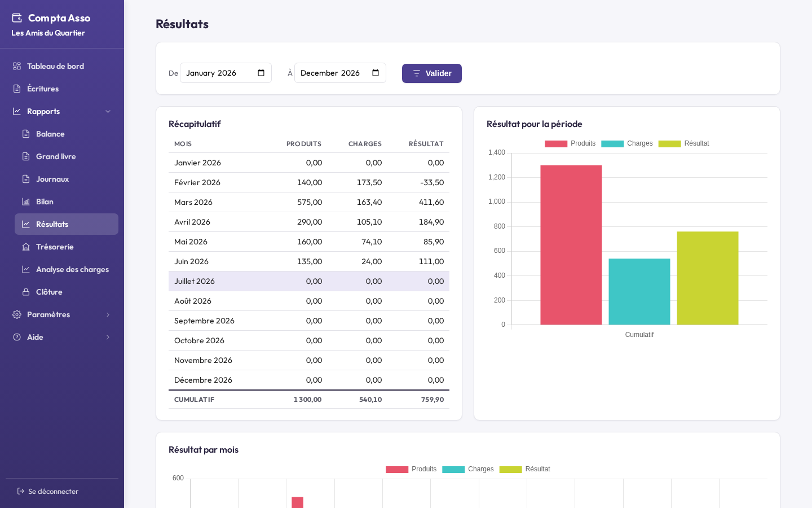Click the Valider button
This screenshot has width=812, height=508.
coord(432,73)
